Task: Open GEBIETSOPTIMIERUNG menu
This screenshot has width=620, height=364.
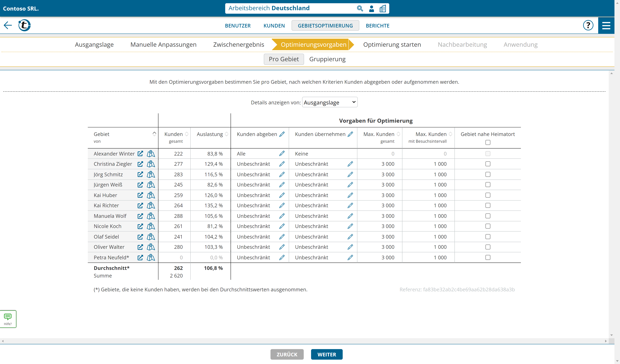Action: point(325,26)
